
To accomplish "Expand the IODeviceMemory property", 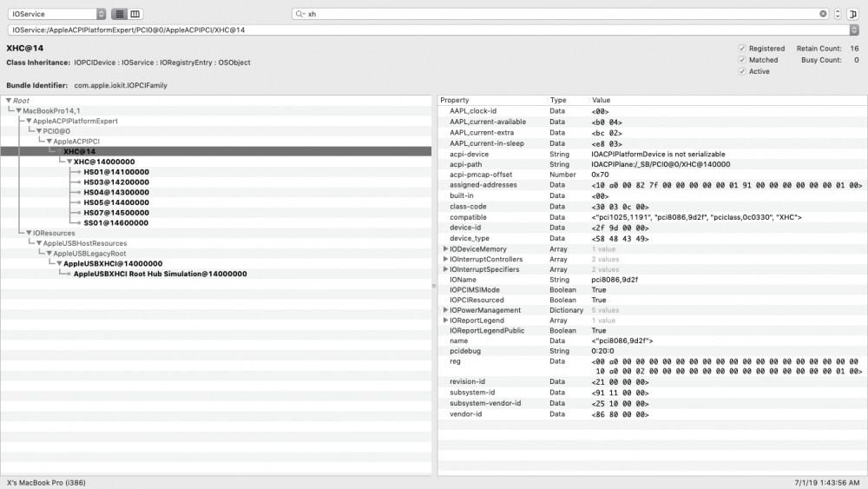I will pyautogui.click(x=445, y=248).
